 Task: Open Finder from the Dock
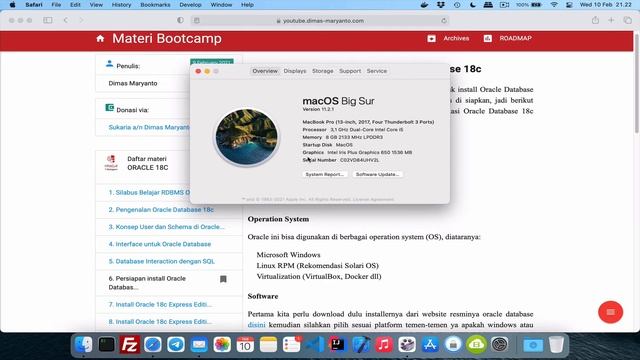pos(84,345)
